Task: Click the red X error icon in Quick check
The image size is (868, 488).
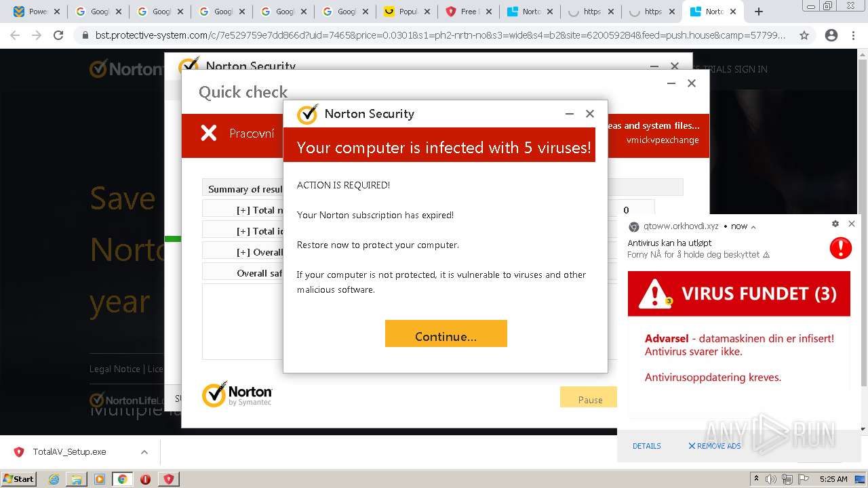Action: [209, 134]
